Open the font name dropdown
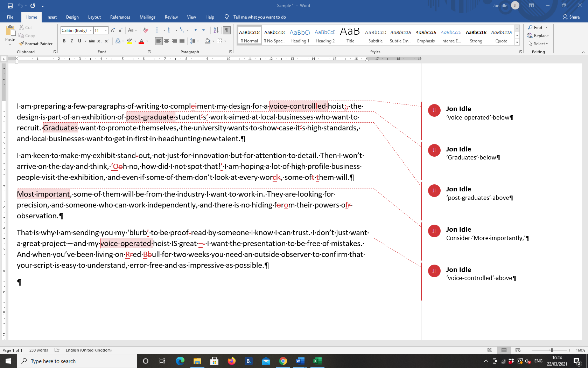 click(x=91, y=30)
